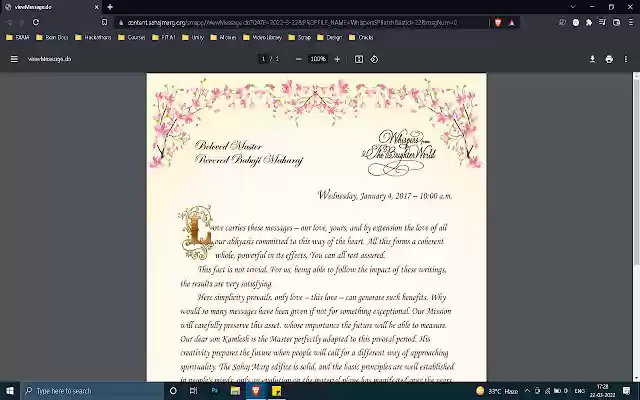The height and width of the screenshot is (400, 640).
Task: Open the PDF viewer more actions menu
Action: click(626, 59)
